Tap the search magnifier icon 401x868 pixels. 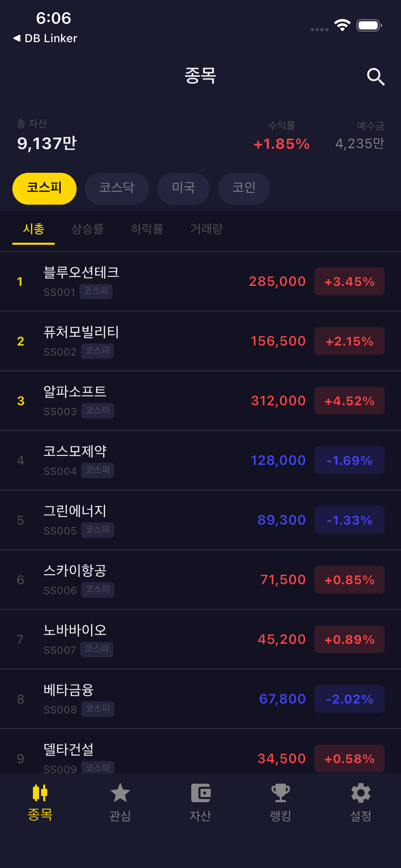coord(376,76)
